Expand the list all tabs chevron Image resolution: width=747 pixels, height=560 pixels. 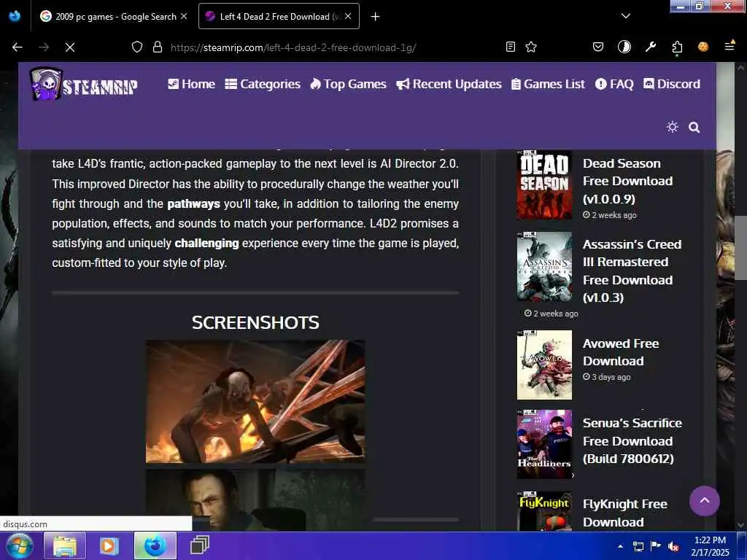coord(625,16)
